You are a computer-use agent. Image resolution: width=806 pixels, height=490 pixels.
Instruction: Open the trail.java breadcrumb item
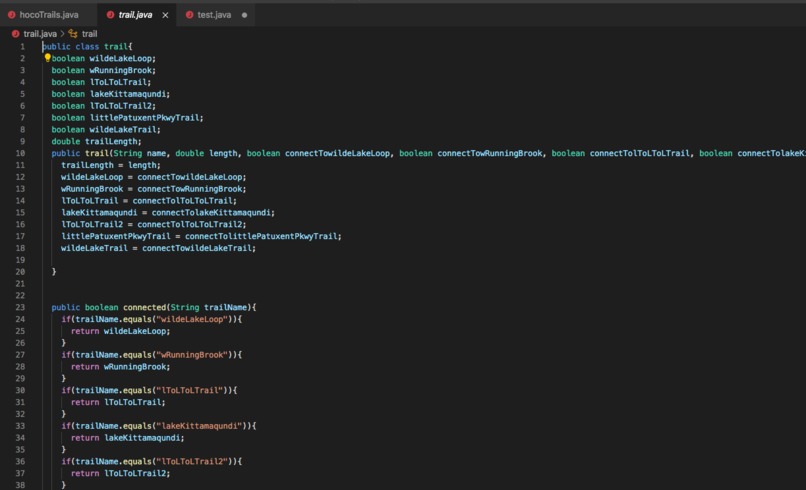pos(40,34)
